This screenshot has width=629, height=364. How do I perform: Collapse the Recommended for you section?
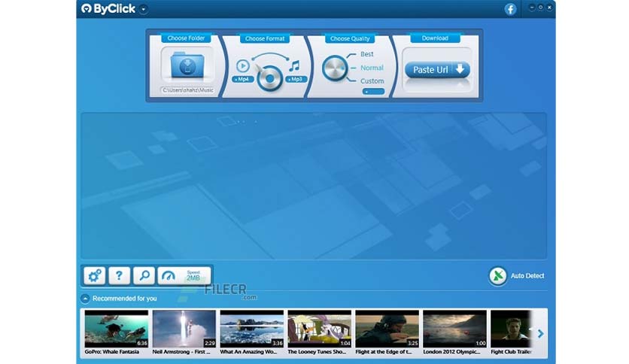pos(85,299)
